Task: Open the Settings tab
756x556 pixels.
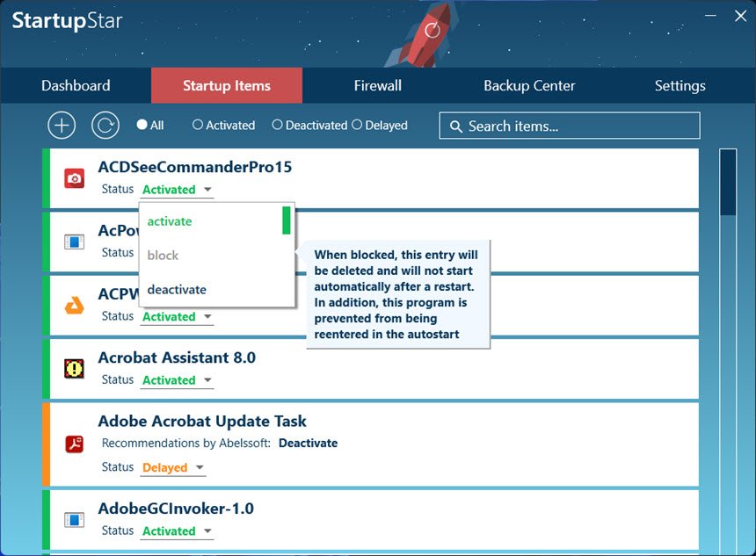Action: 680,85
